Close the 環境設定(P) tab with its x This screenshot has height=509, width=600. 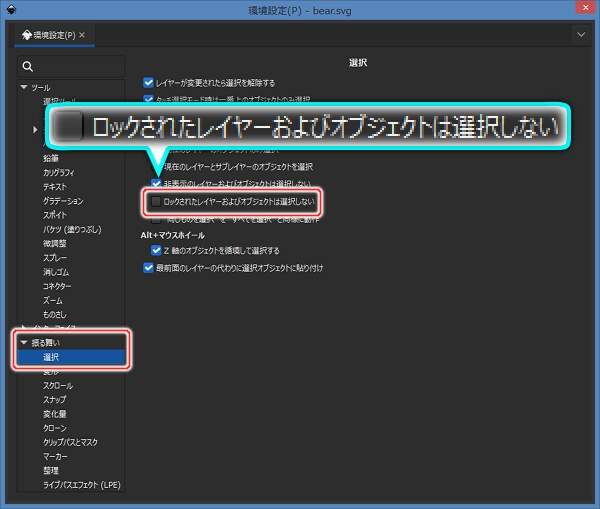(x=82, y=35)
